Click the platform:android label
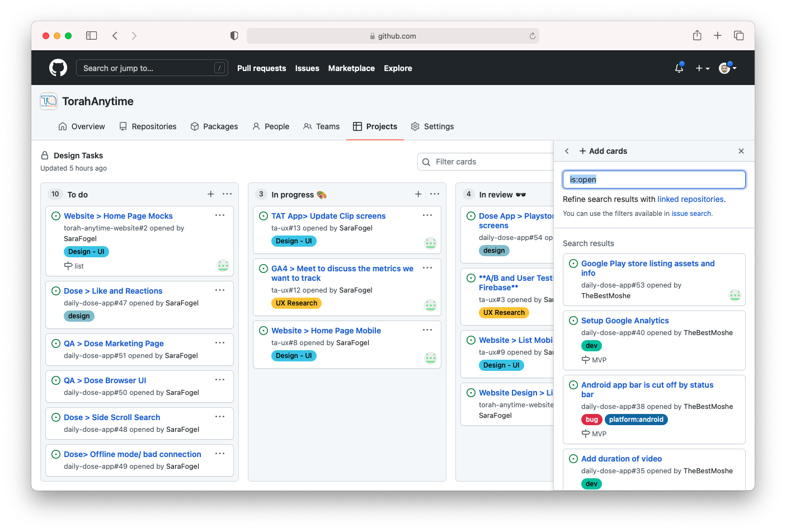This screenshot has height=532, width=786. [636, 420]
